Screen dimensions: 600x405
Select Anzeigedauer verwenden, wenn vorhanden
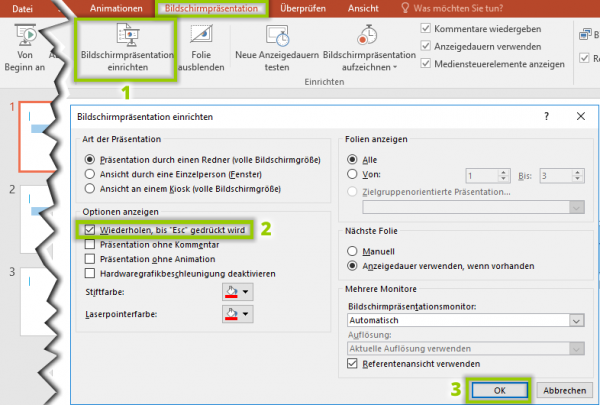point(352,266)
